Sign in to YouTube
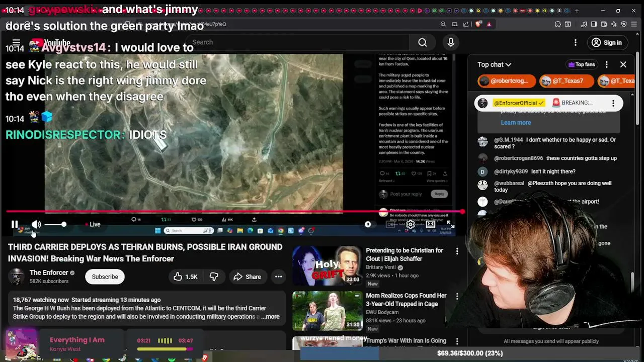The image size is (644, 362). pyautogui.click(x=606, y=43)
